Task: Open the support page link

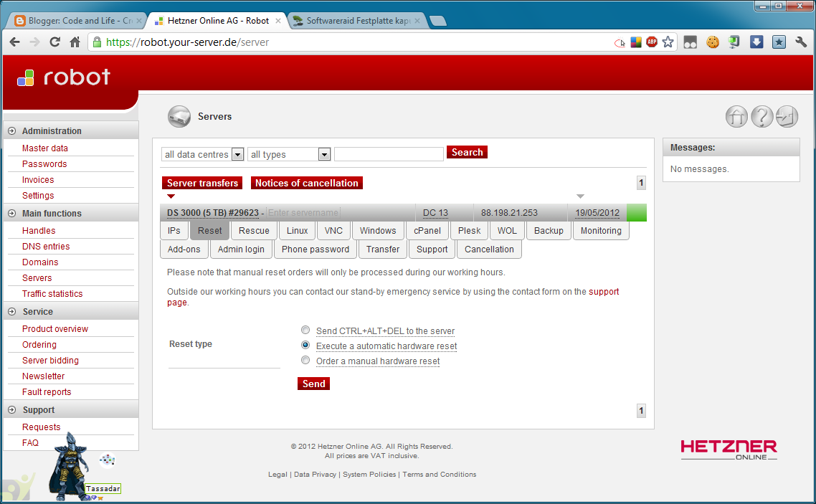Action: (x=604, y=292)
